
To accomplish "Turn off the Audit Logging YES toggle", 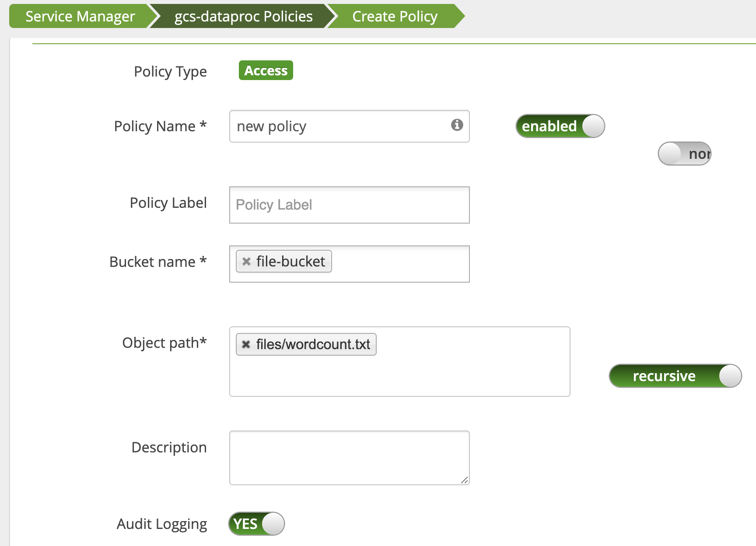I will 256,524.
